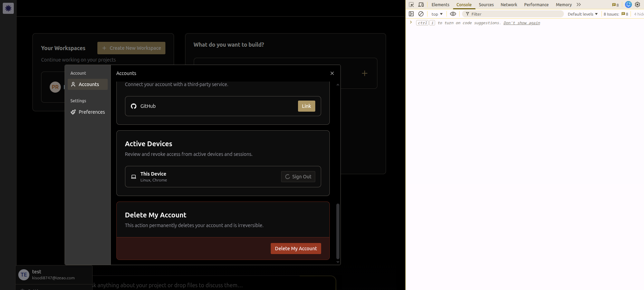This screenshot has height=290, width=644.
Task: Focus the console Filter field
Action: pos(513,14)
